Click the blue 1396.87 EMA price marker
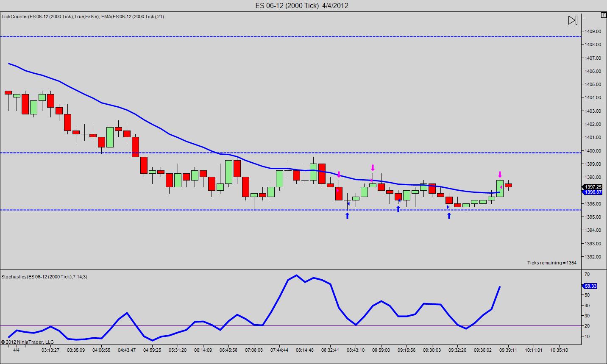Image resolution: width=607 pixels, height=364 pixels. (x=593, y=192)
